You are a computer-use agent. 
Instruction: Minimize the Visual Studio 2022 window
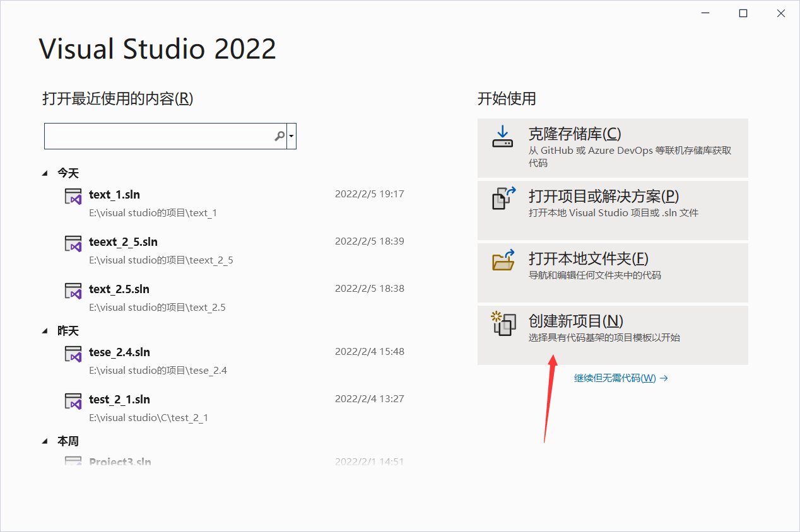(x=705, y=13)
